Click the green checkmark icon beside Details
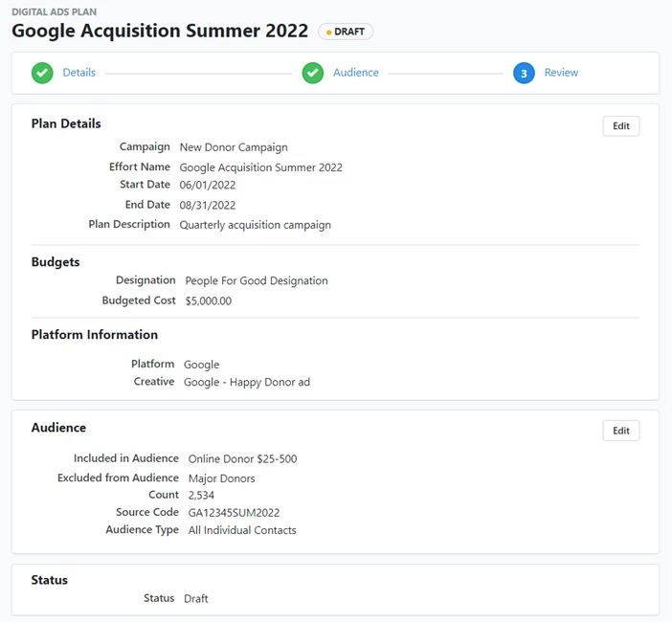 pos(42,73)
